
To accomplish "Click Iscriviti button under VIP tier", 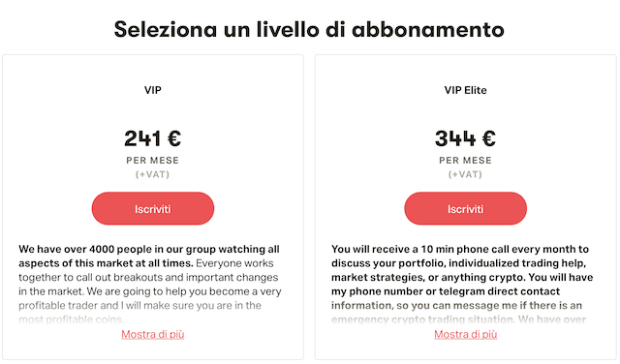I will coord(153,208).
